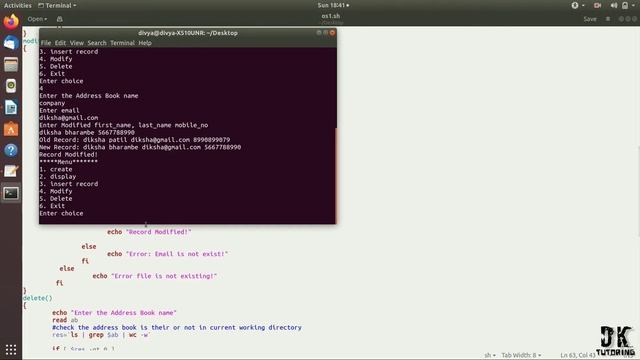
Task: Click the Record Modified! line in terminal
Action: tap(69, 154)
